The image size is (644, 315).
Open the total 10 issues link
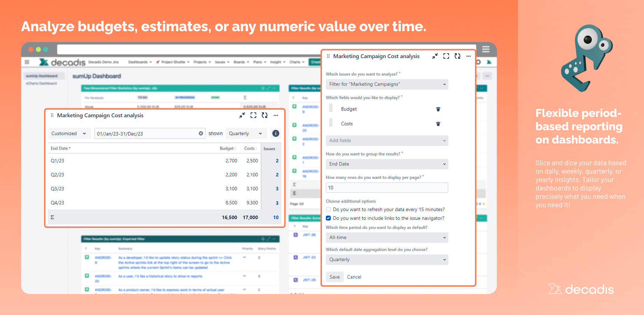point(276,217)
